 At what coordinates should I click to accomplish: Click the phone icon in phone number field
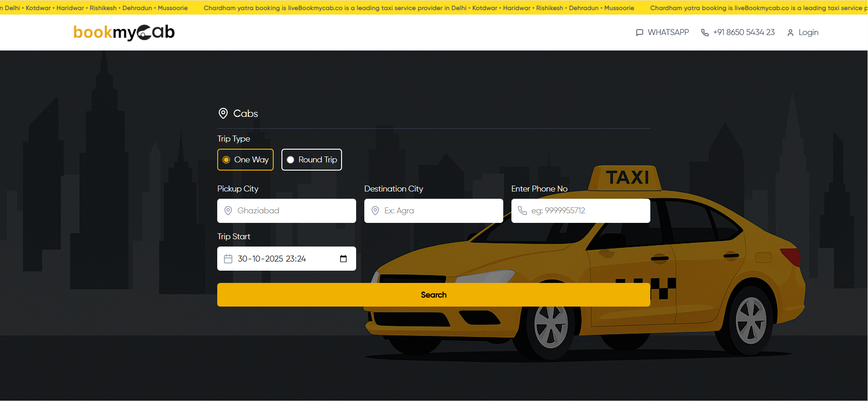tap(522, 211)
